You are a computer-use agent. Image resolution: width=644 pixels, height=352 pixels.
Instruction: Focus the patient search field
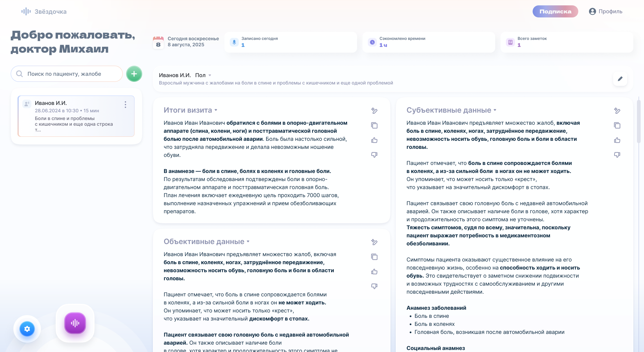pyautogui.click(x=67, y=74)
